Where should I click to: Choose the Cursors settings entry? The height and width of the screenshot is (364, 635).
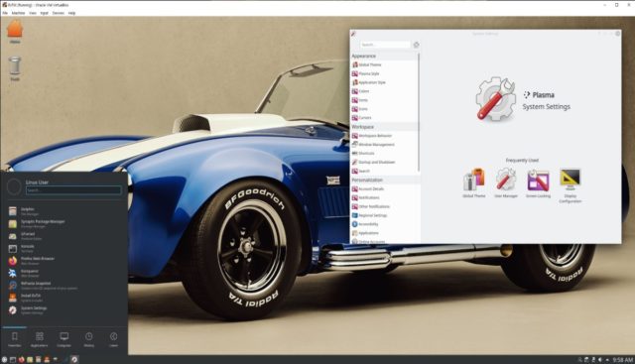[361, 118]
